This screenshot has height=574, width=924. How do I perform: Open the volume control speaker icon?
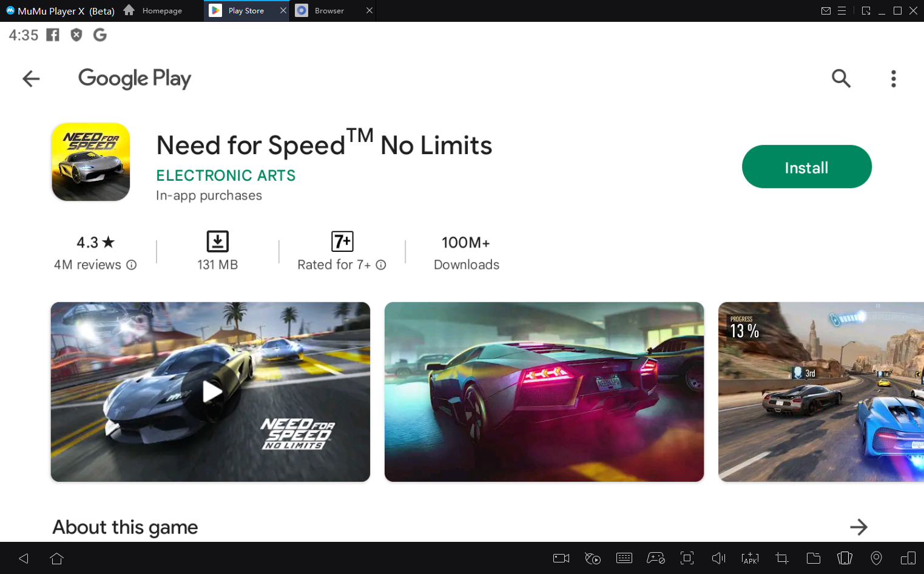[718, 558]
